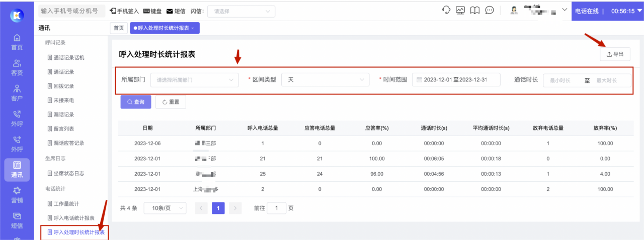Close the 呼入处理时长统计报表 tab

[x=193, y=28]
